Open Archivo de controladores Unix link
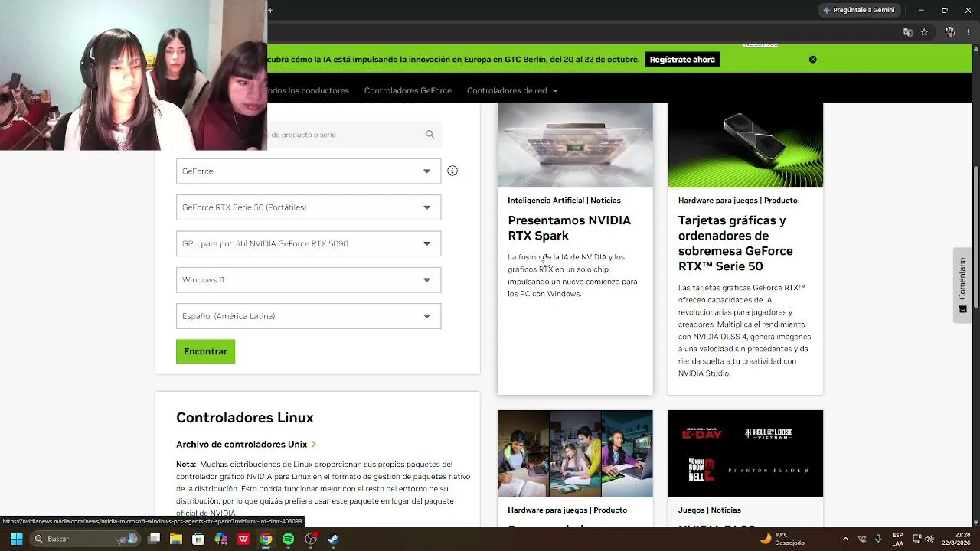The image size is (980, 551). [x=246, y=444]
